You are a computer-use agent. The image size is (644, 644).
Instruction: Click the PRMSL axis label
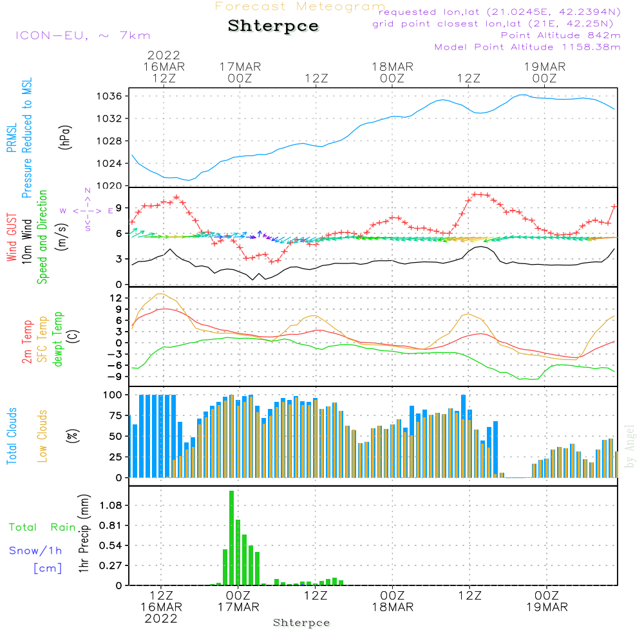(x=12, y=138)
